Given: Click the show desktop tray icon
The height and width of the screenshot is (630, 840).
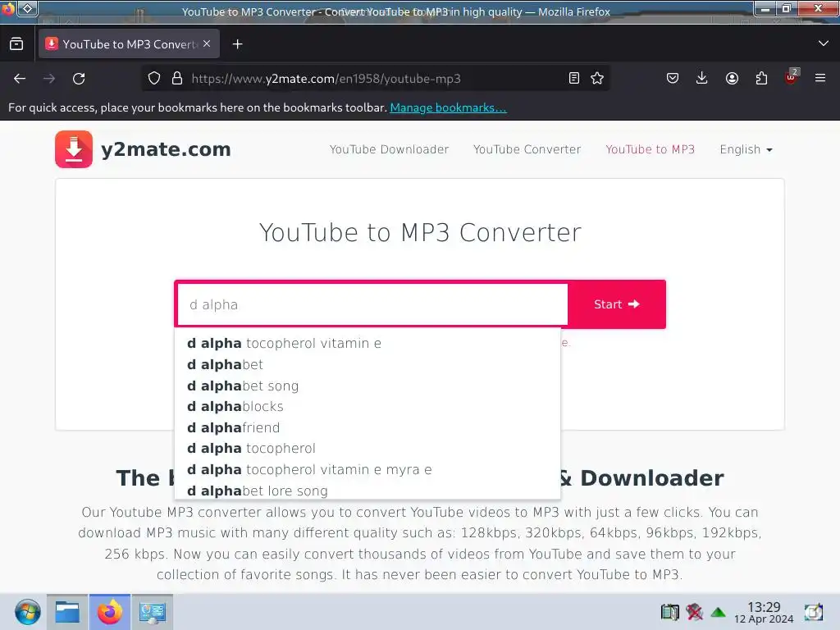Looking at the screenshot, I should coord(813,612).
